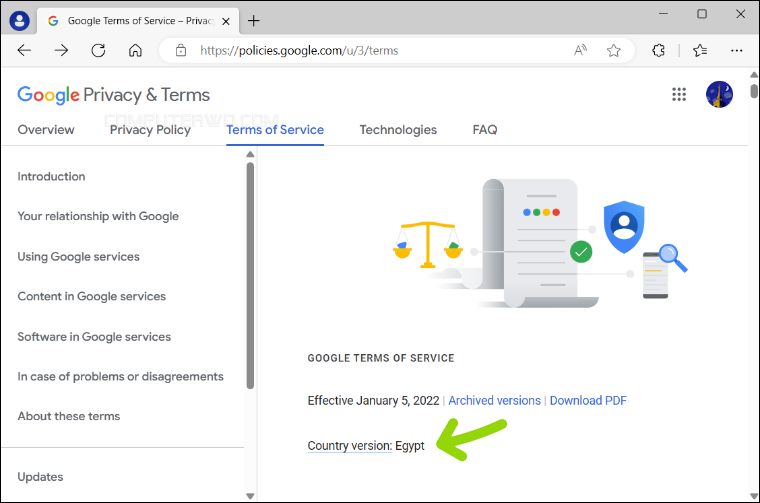760x503 pixels.
Task: Open the Updates link in sidebar
Action: point(40,477)
